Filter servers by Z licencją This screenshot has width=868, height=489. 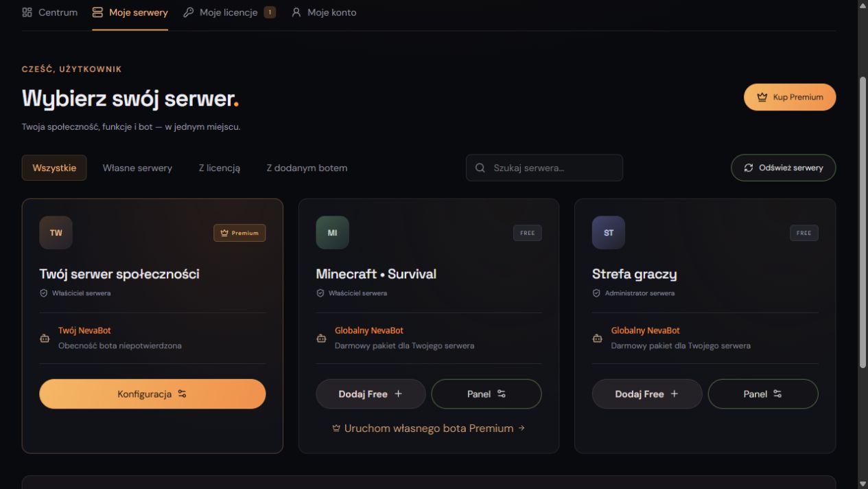[220, 168]
